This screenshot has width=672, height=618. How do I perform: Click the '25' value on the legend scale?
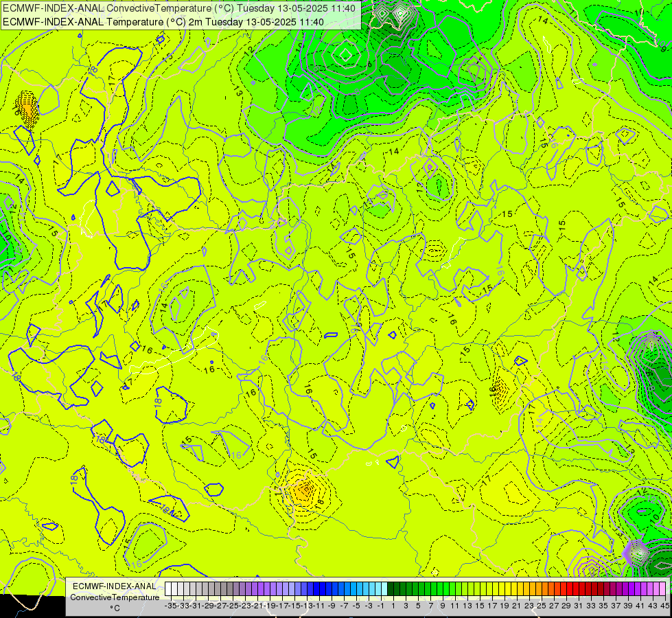coord(542,606)
